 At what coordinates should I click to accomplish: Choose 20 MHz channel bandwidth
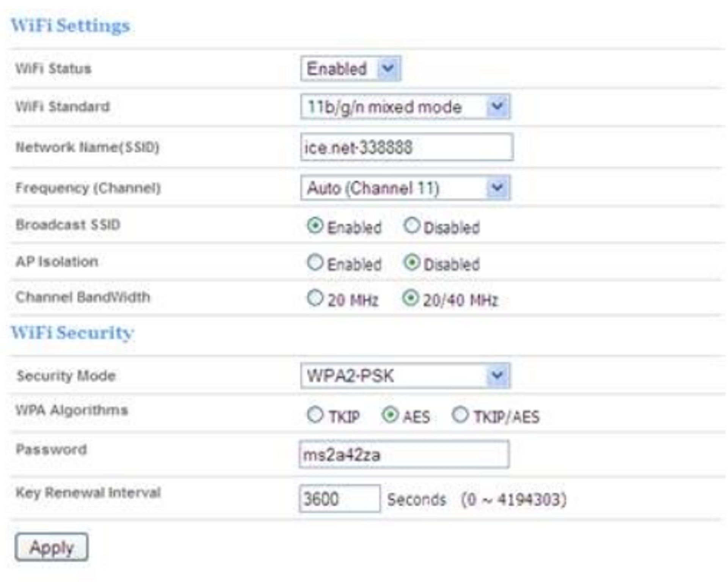point(315,298)
